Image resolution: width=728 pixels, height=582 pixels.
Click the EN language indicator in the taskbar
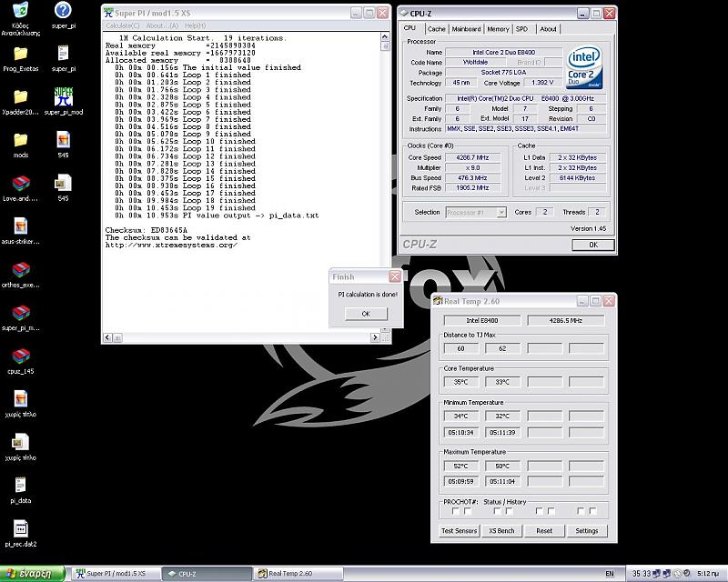(610, 574)
